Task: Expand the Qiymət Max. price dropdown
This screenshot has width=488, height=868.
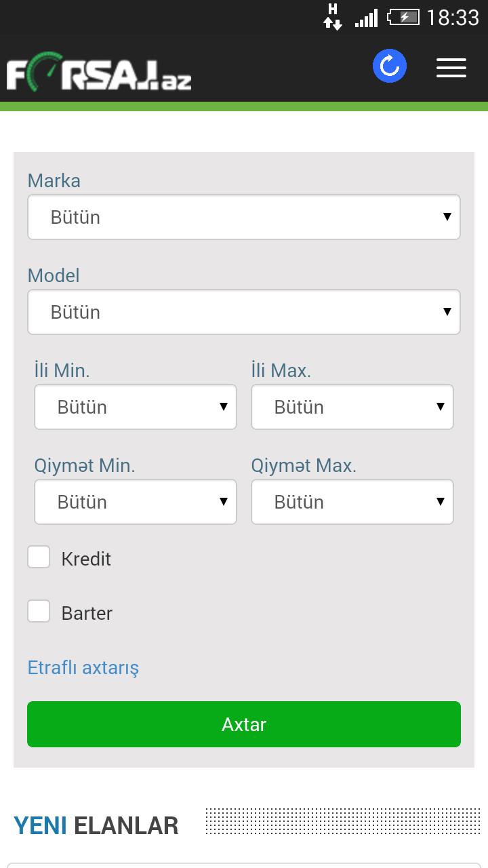Action: (x=352, y=502)
